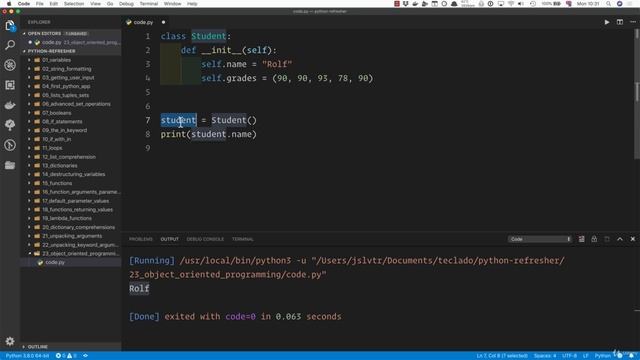This screenshot has width=640, height=360.
Task: Open the tree icon view in activity bar
Action: 10,125
